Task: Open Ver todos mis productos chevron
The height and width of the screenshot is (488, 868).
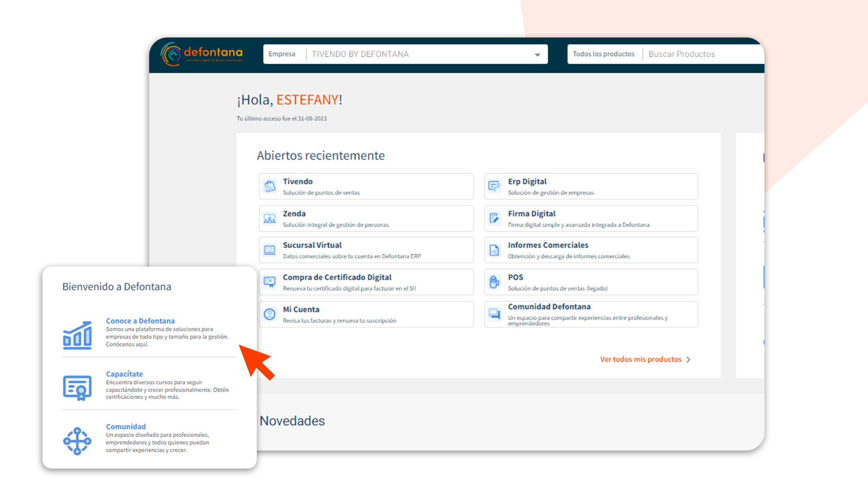Action: click(689, 360)
